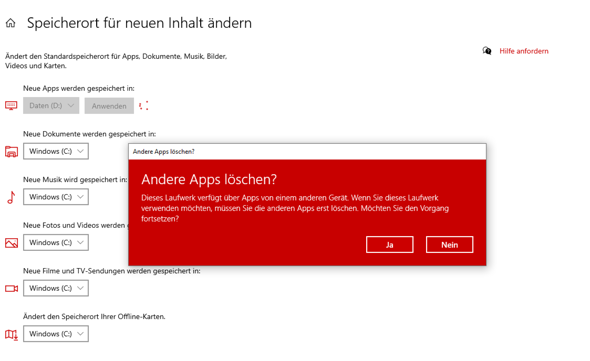The height and width of the screenshot is (361, 590).
Task: Click the music note icon
Action: [x=11, y=197]
